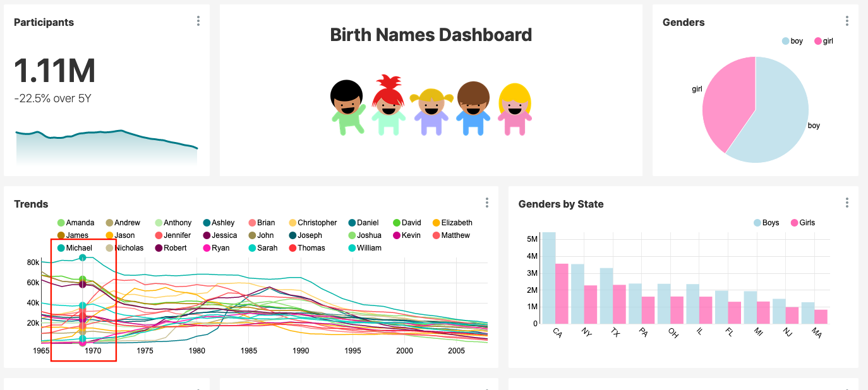Toggle the Joseph legend entry

point(306,235)
